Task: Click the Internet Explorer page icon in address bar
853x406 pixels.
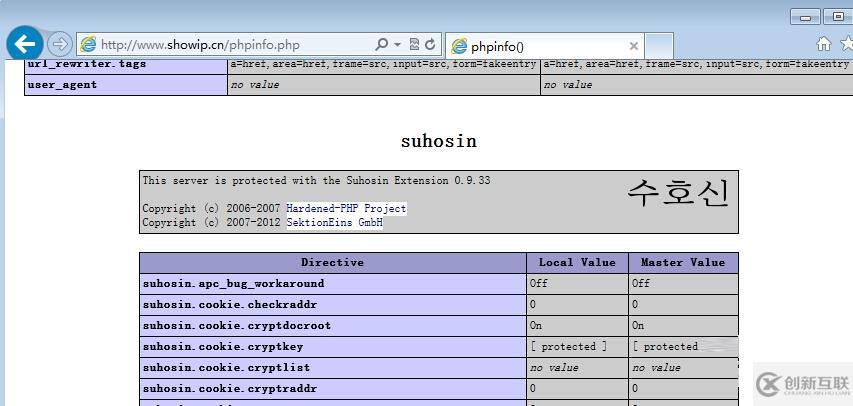Action: tap(88, 44)
